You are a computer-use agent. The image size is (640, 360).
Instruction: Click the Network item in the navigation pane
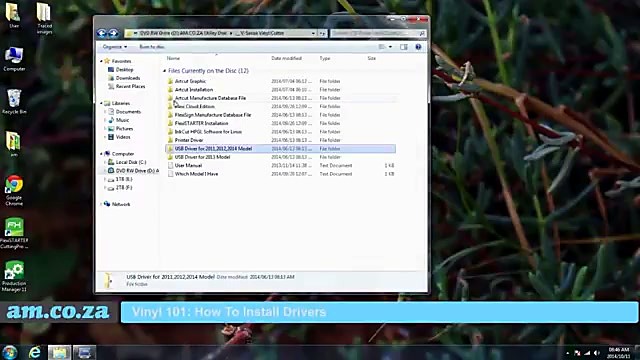point(121,204)
